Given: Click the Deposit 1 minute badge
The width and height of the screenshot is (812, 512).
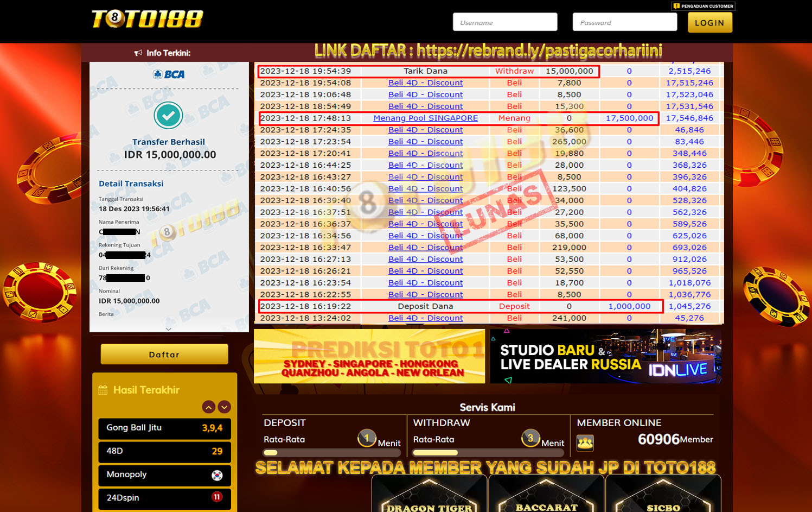Looking at the screenshot, I should pyautogui.click(x=367, y=438).
